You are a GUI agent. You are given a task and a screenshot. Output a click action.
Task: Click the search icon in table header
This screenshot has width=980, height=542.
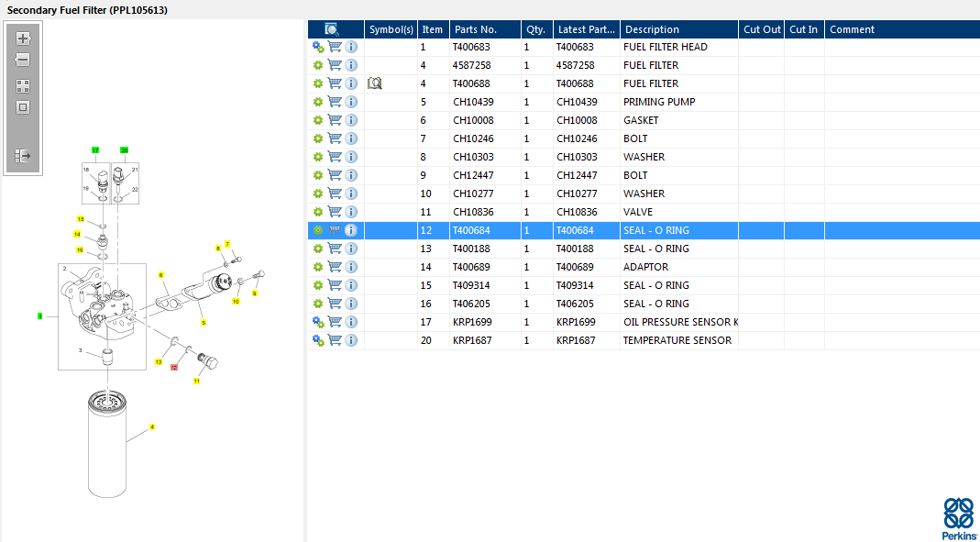click(331, 28)
